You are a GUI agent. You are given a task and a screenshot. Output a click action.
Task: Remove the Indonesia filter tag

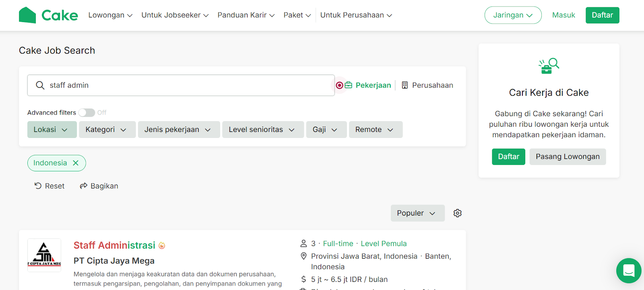click(x=76, y=163)
